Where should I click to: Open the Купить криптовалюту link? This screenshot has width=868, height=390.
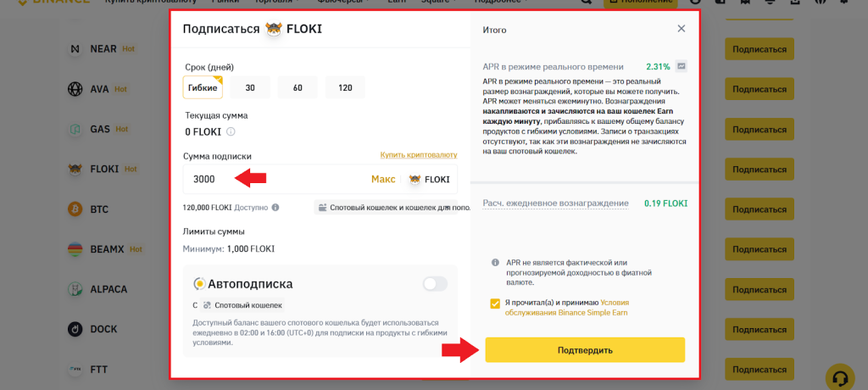pyautogui.click(x=419, y=155)
